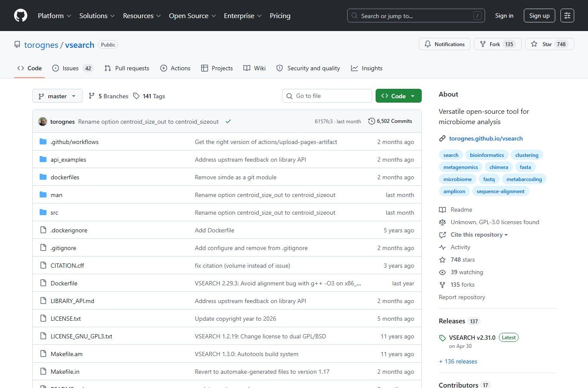Open the + 136 releases link
This screenshot has width=588, height=388.
pos(458,362)
